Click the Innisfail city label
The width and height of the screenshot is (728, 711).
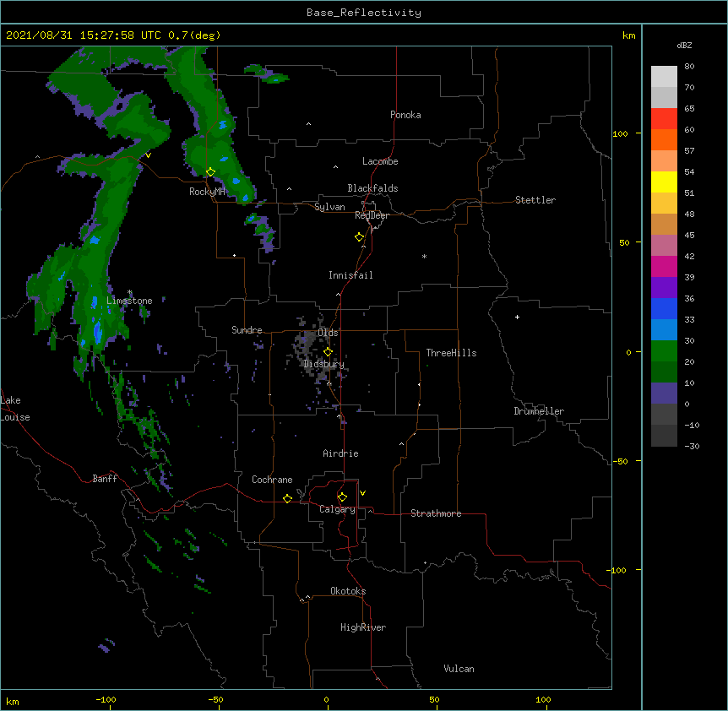(x=350, y=275)
